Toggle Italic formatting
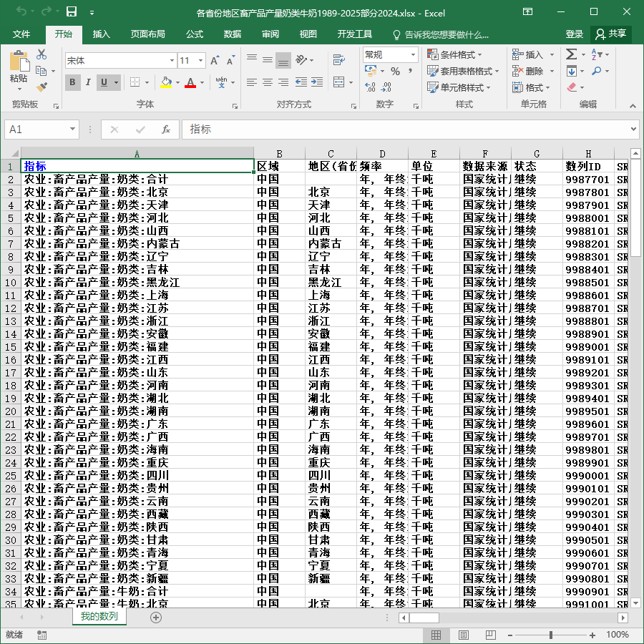This screenshot has height=644, width=644. coord(88,82)
